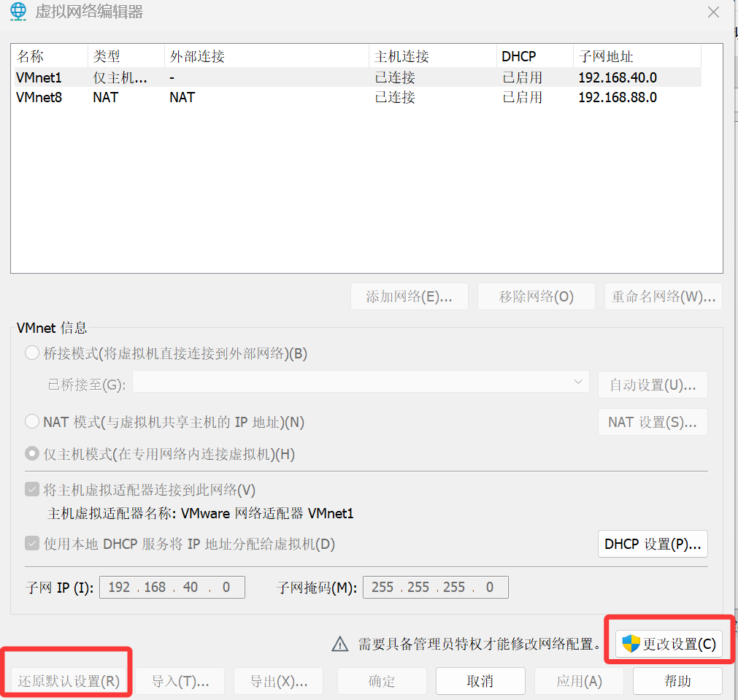Select NAT mode (NAT 模式) radio button

pos(32,421)
